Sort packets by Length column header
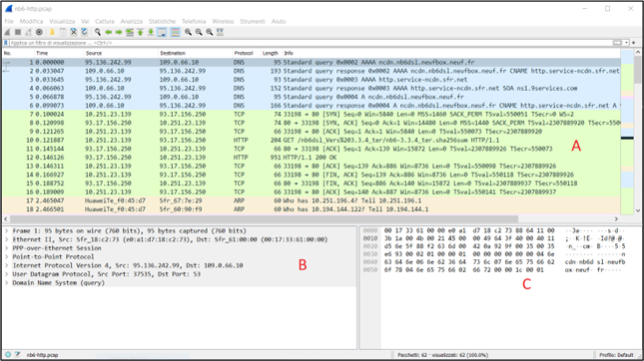This screenshot has height=361, width=644. 271,53
